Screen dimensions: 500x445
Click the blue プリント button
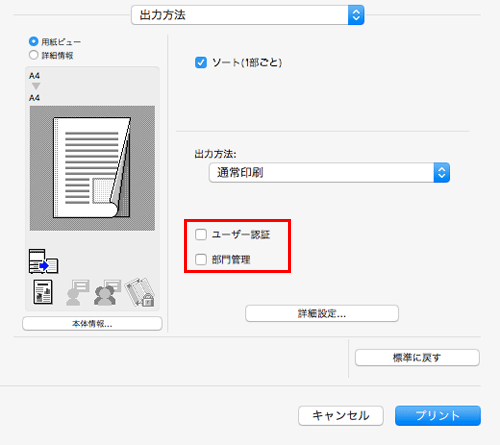point(438,416)
